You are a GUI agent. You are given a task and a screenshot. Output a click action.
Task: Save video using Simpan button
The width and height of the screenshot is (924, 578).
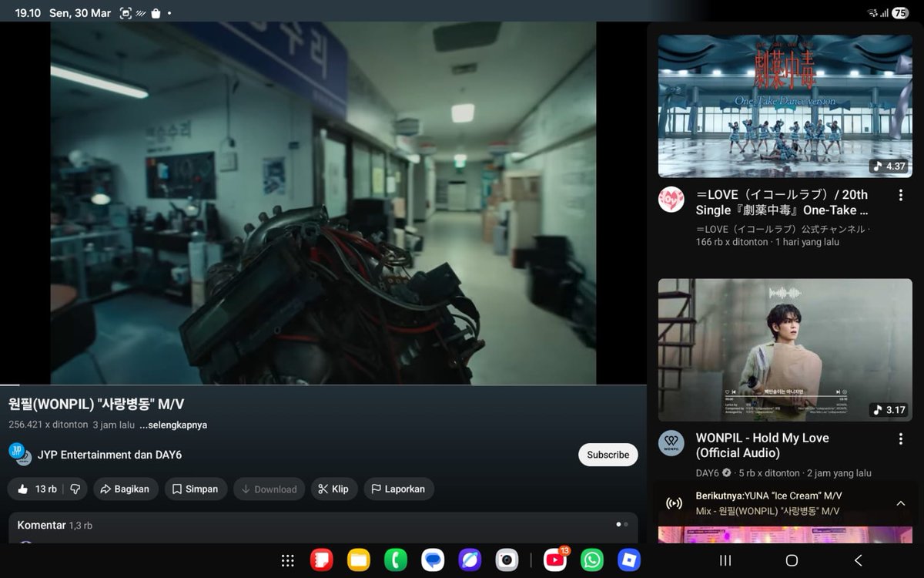coord(196,489)
